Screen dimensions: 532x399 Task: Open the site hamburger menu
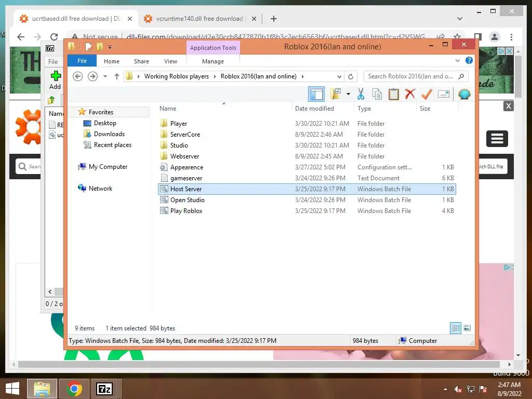tap(497, 138)
